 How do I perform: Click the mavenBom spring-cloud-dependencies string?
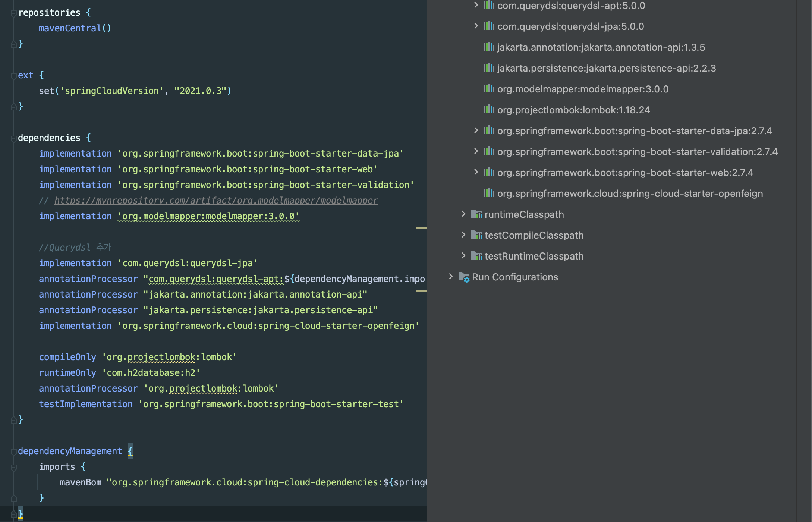(x=267, y=482)
